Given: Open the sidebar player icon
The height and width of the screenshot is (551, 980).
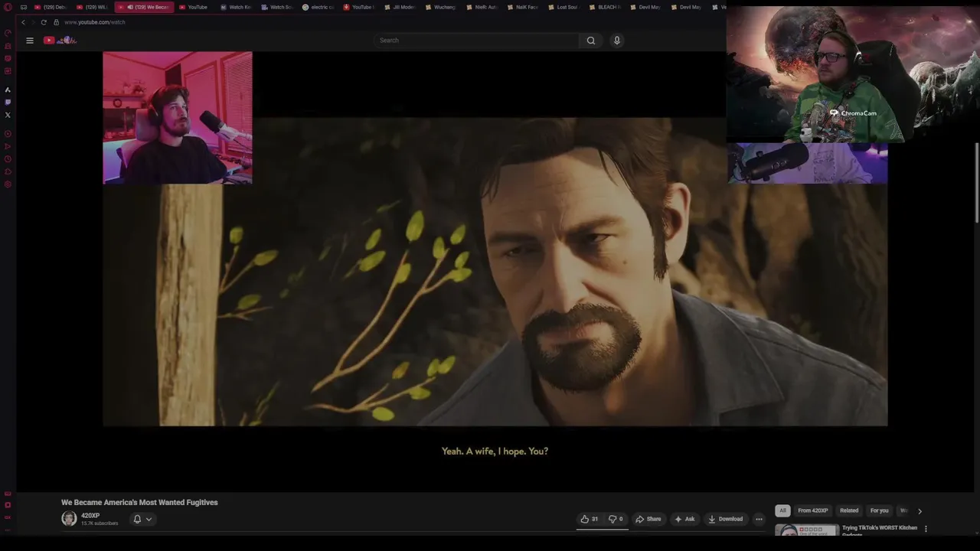Looking at the screenshot, I should (8, 133).
